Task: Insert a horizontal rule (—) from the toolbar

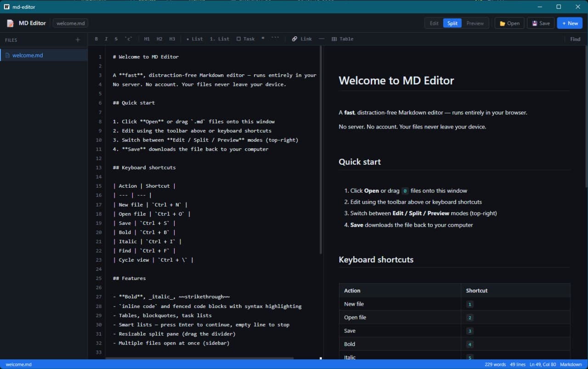Action: tap(322, 39)
